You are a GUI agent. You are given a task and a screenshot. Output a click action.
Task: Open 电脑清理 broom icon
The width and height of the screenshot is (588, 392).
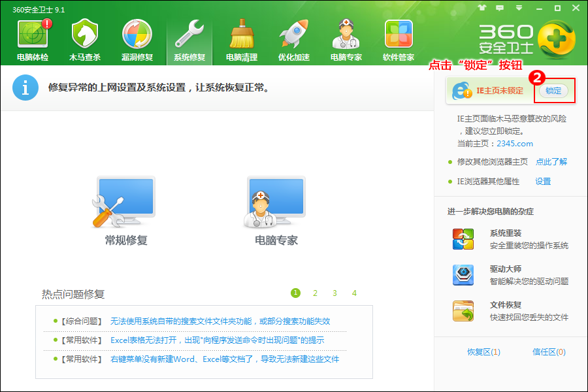(242, 34)
